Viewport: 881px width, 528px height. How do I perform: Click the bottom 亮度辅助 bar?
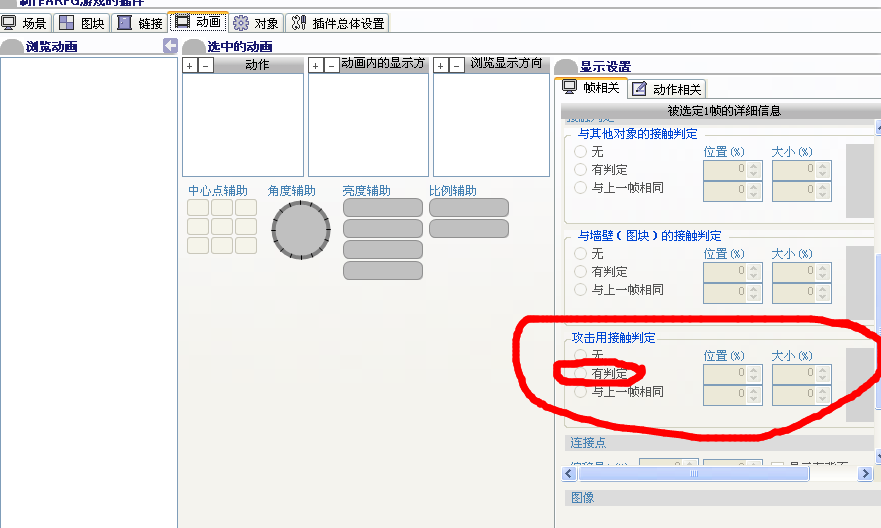383,271
